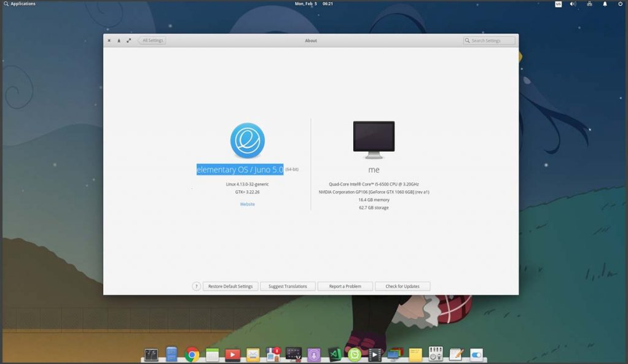Click the help question mark button
The height and width of the screenshot is (364, 628).
(x=196, y=287)
